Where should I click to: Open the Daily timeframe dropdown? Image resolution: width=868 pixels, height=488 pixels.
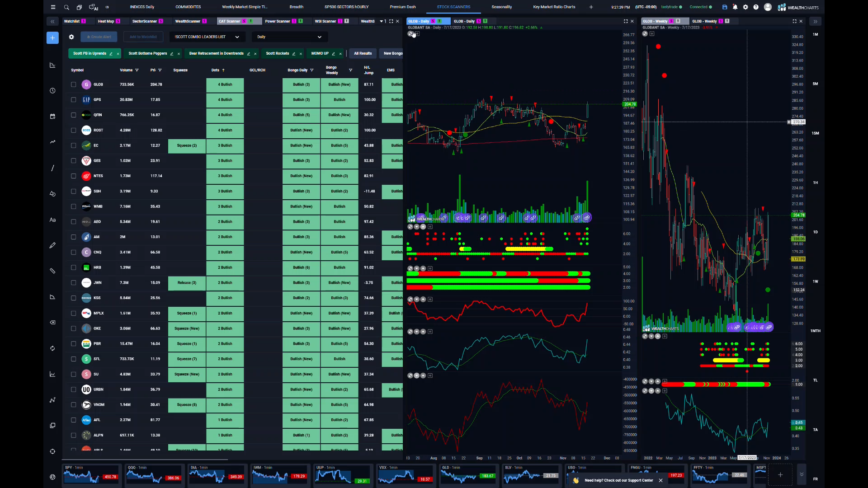(289, 37)
